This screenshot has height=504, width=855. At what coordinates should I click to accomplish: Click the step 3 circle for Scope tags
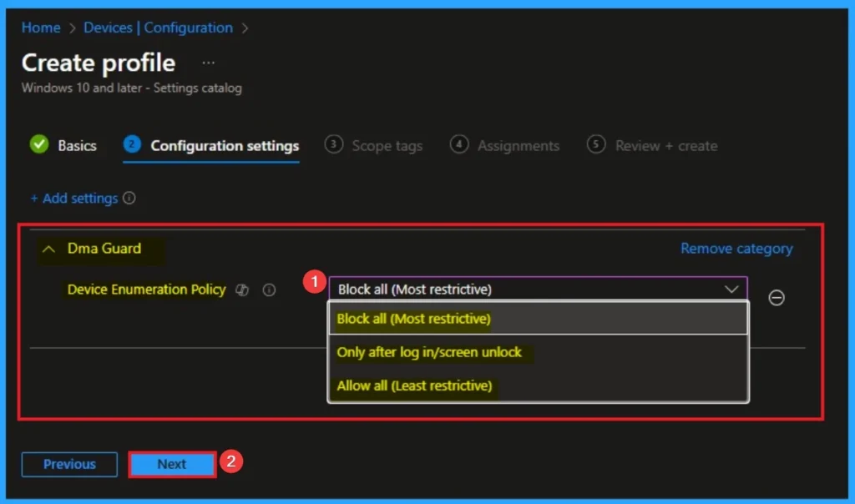pos(334,145)
